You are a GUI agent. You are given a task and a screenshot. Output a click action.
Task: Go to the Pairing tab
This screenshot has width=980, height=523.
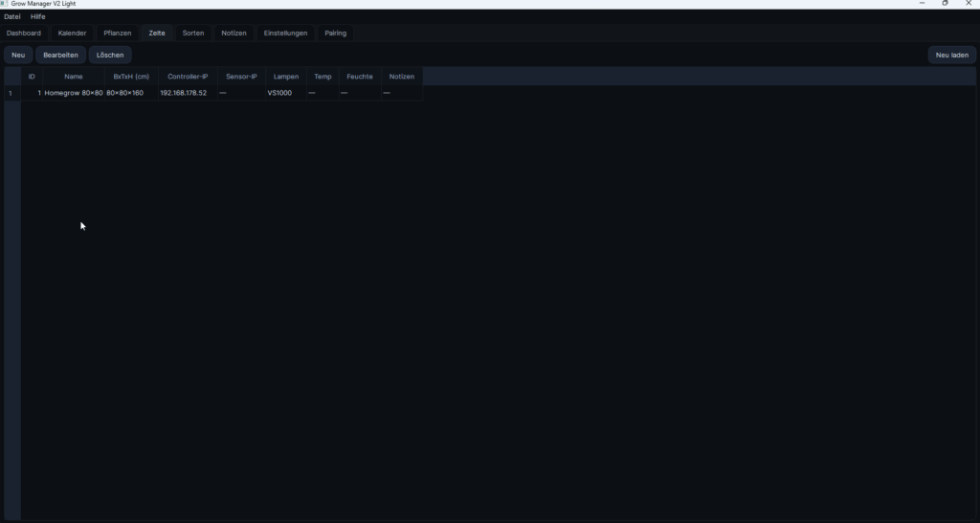click(x=335, y=34)
